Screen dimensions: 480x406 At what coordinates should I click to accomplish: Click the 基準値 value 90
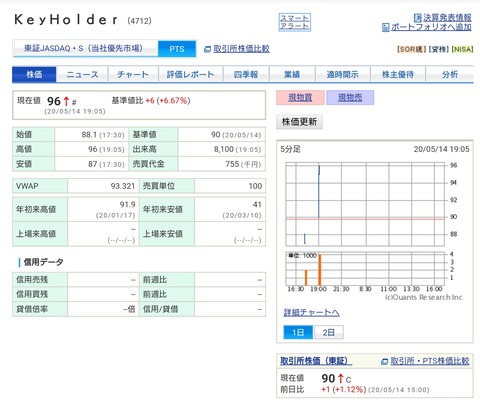216,134
